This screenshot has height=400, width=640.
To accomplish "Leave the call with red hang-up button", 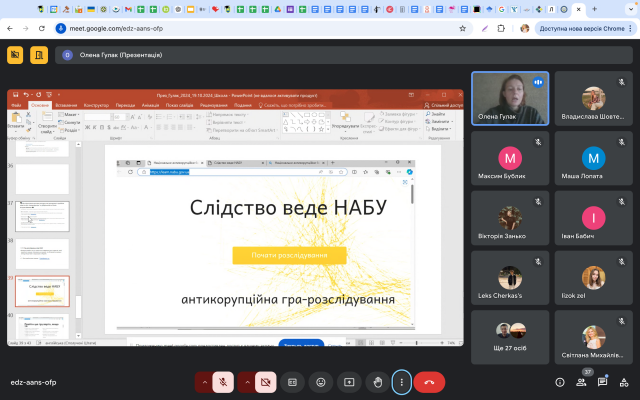I will coord(429,382).
